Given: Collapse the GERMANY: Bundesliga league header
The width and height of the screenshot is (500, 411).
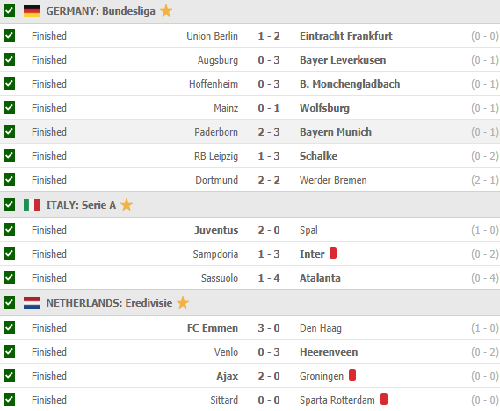Looking at the screenshot, I should point(250,11).
